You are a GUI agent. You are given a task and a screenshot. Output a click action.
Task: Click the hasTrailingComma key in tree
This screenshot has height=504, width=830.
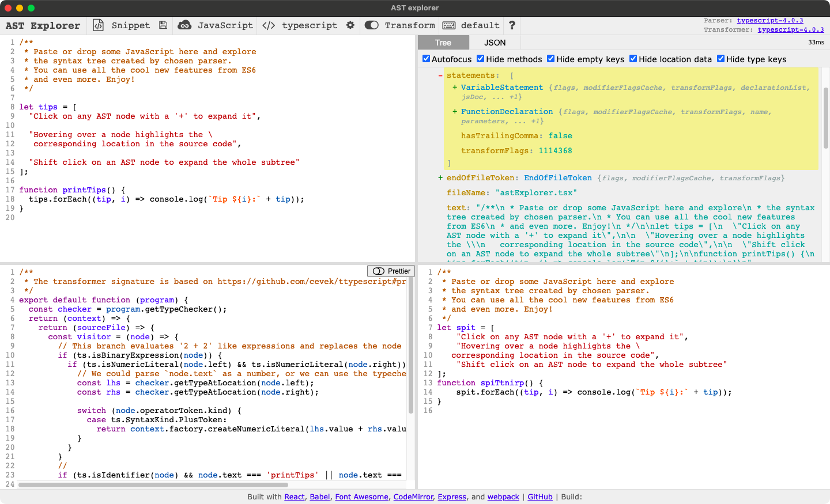point(501,136)
